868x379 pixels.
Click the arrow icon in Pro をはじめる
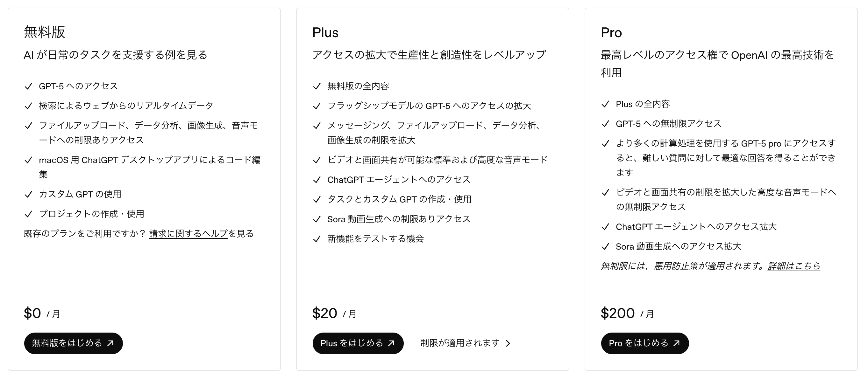(676, 343)
